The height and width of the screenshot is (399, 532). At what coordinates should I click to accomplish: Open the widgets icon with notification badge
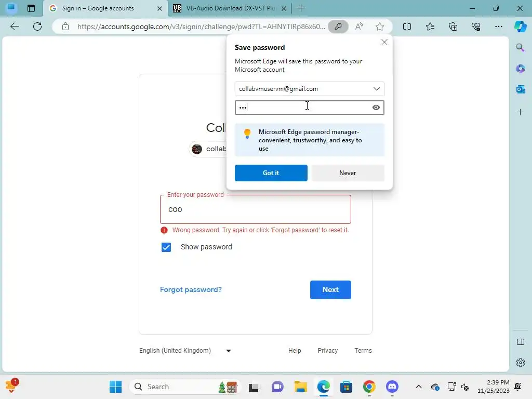(x=12, y=386)
